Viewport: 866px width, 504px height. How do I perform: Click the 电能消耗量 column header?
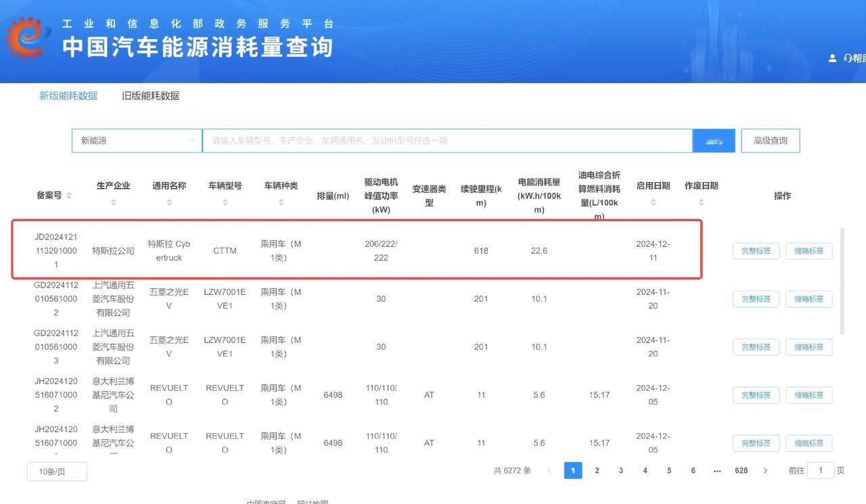coord(539,196)
